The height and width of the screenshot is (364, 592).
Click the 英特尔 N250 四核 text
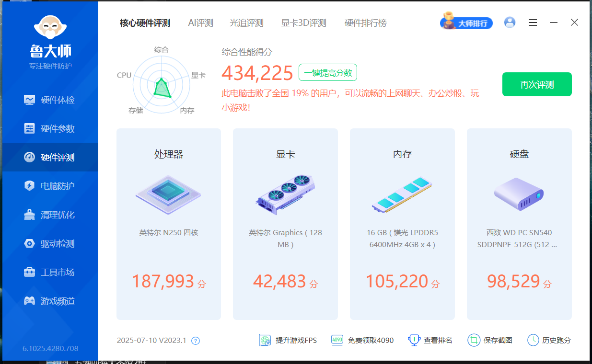tap(169, 233)
